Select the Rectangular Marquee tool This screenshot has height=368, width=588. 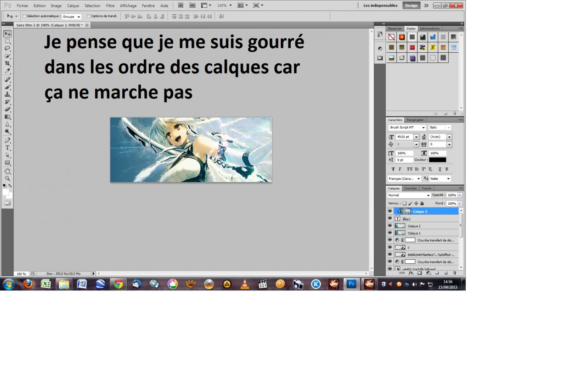point(7,41)
